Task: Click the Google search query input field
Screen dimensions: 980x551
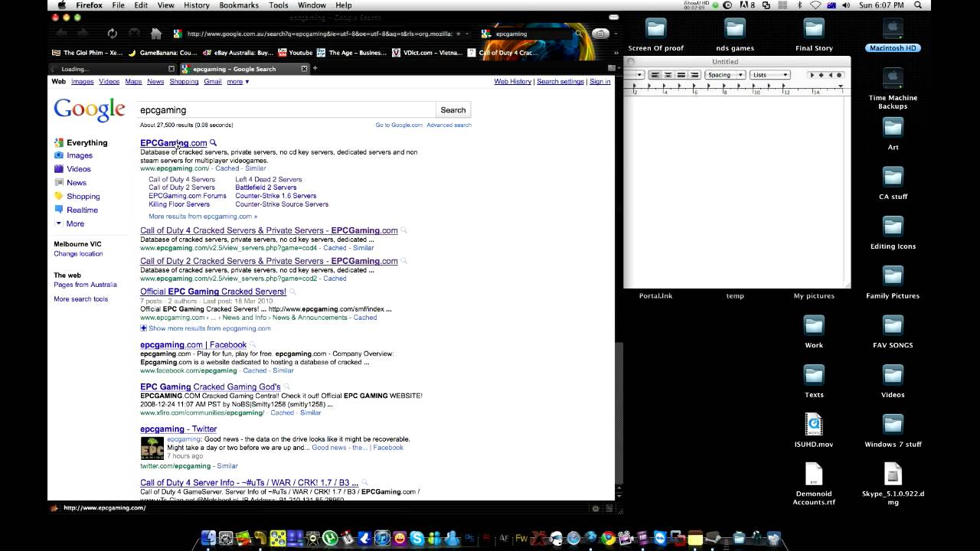Action: point(286,110)
